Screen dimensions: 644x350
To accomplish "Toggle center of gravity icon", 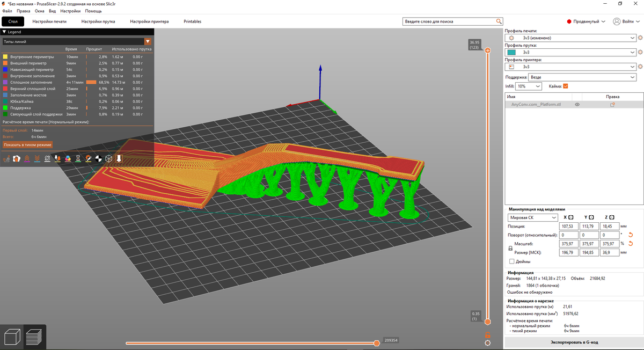I will [x=98, y=158].
